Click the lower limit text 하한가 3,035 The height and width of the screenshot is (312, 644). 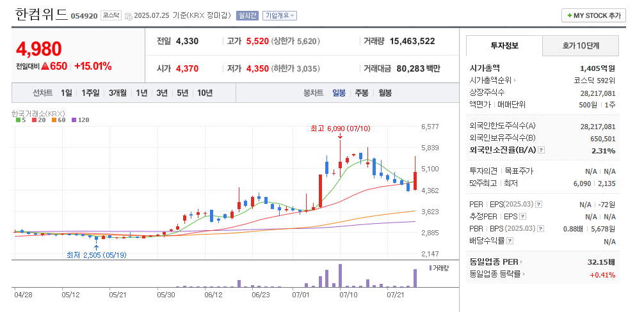tap(296, 68)
